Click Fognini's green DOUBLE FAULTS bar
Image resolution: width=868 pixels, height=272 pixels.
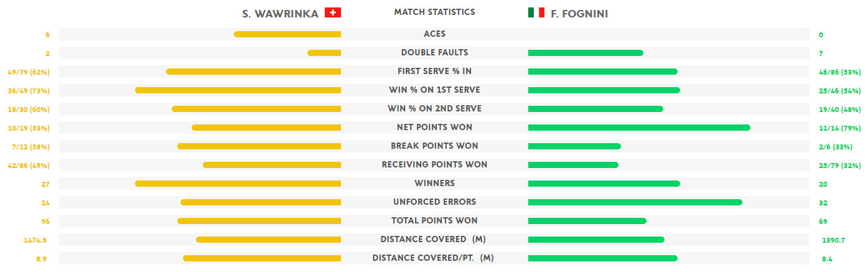coord(586,53)
